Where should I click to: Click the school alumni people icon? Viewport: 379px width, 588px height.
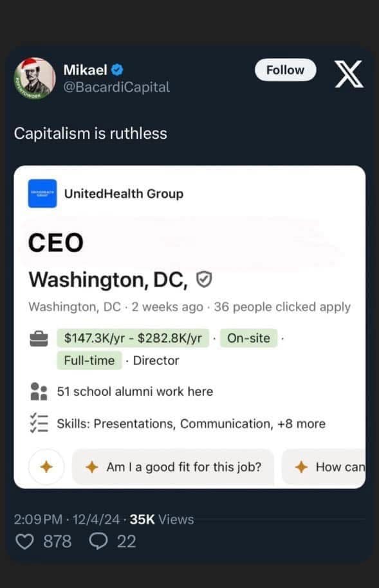coord(39,391)
